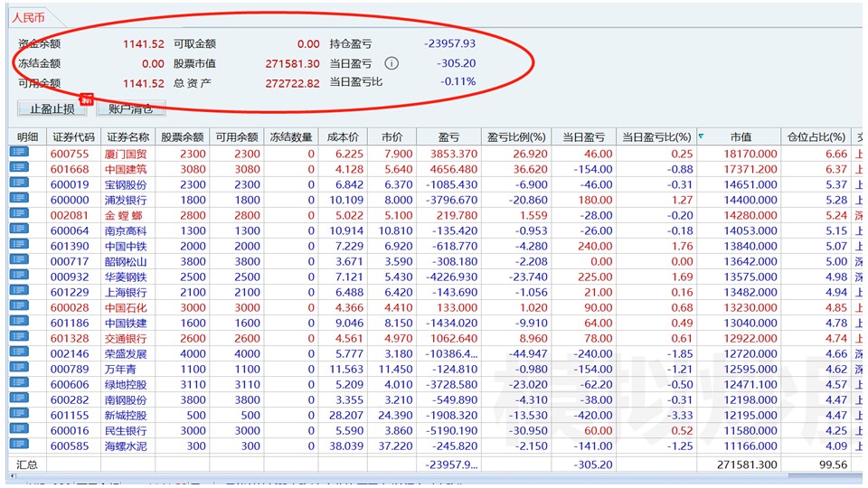The height and width of the screenshot is (488, 868).
Task: Open detail icon for 浦发银行 row
Action: coord(19,199)
